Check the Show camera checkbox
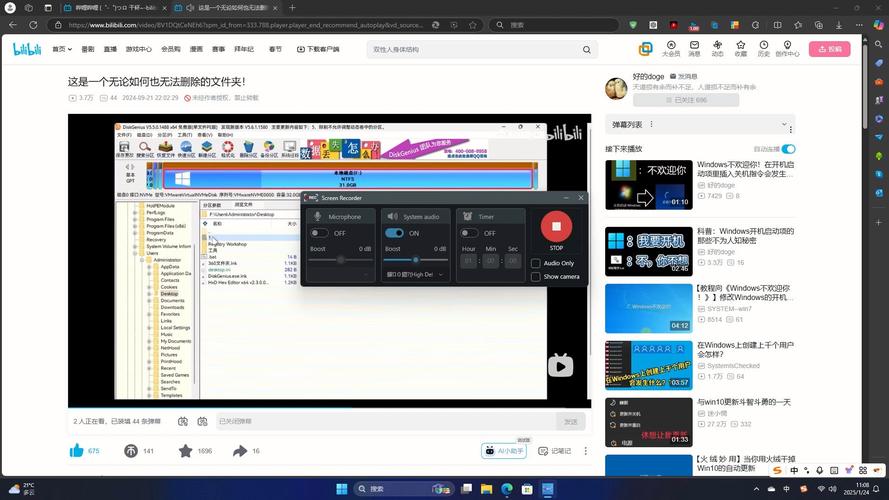 tap(535, 277)
